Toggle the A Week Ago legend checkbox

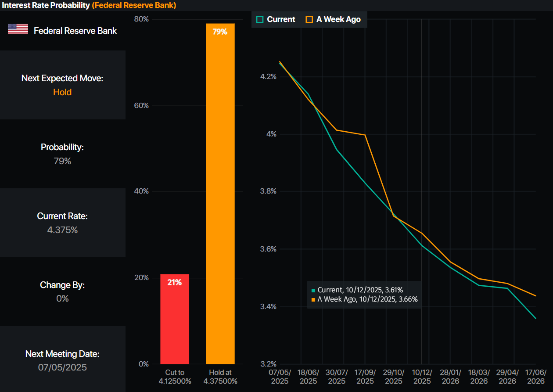tap(309, 19)
